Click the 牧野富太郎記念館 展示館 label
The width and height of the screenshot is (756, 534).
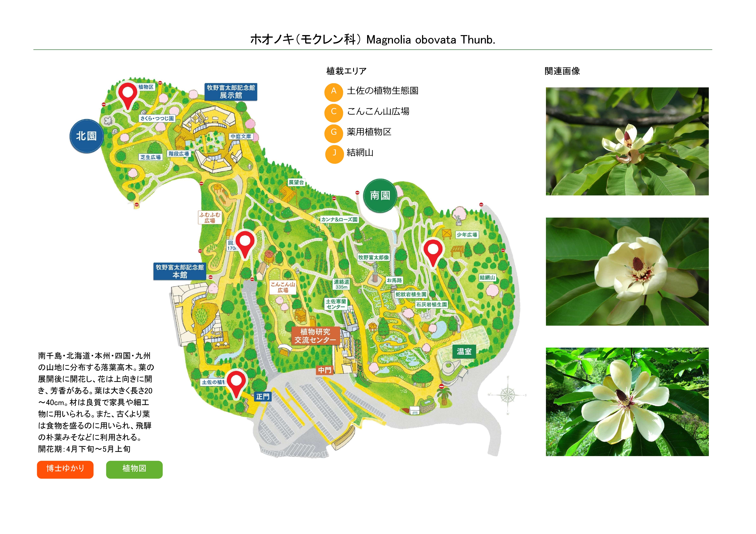(x=231, y=92)
